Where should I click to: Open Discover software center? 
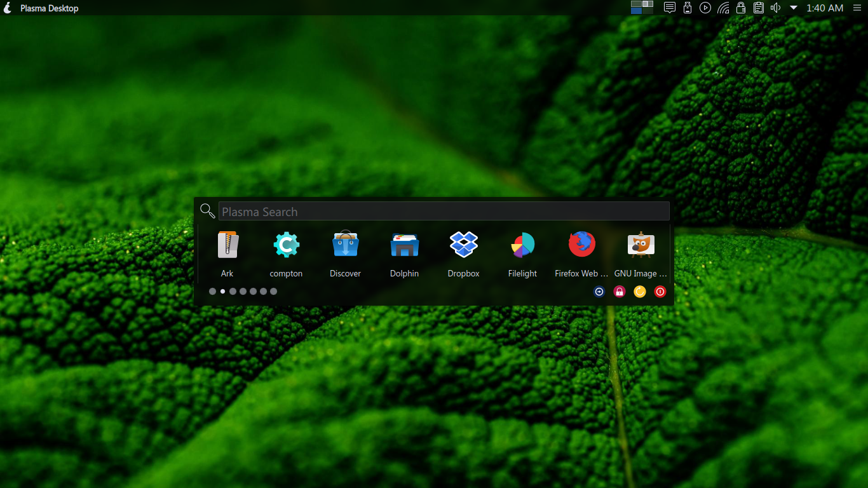345,245
